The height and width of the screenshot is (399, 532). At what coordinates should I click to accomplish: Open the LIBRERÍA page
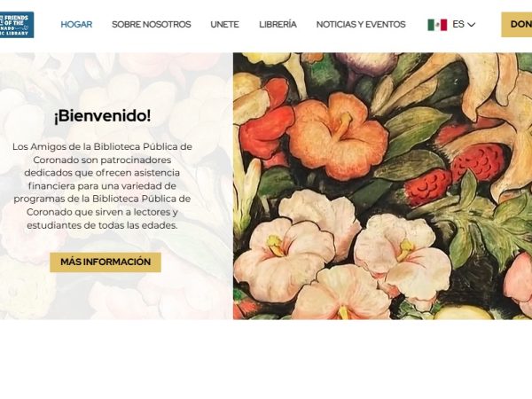[278, 25]
